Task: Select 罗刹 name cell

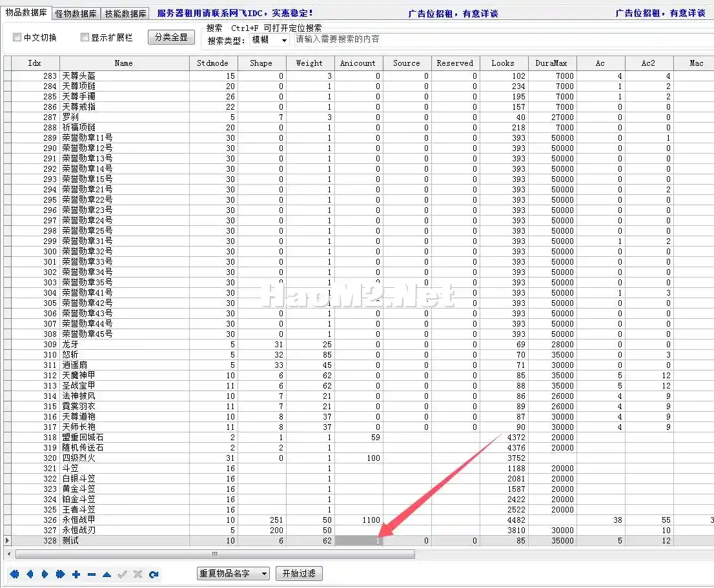Action: [x=125, y=117]
